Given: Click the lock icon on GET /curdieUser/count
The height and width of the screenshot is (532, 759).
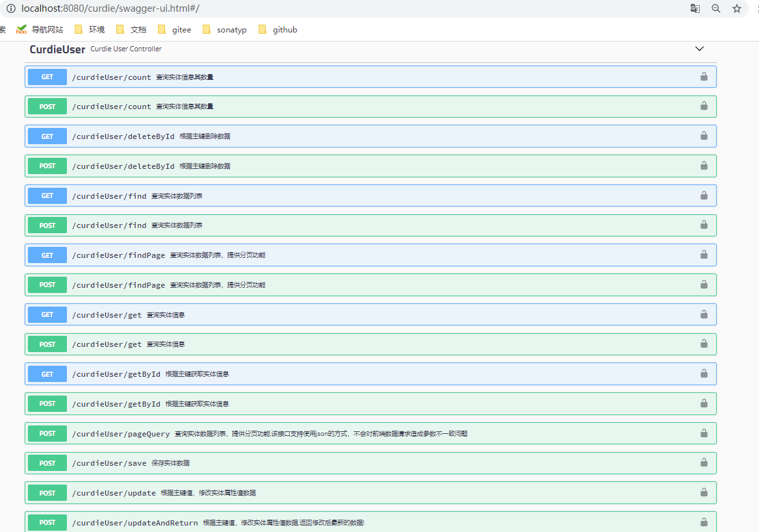Looking at the screenshot, I should pos(704,77).
